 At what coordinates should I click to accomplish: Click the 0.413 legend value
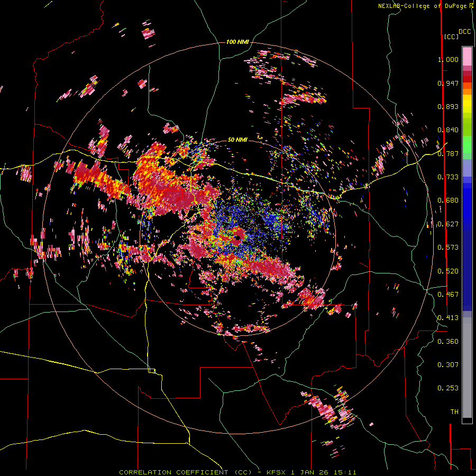pos(448,318)
